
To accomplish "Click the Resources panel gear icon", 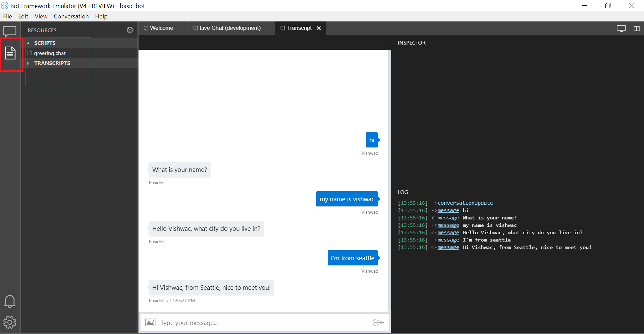I will [x=130, y=30].
